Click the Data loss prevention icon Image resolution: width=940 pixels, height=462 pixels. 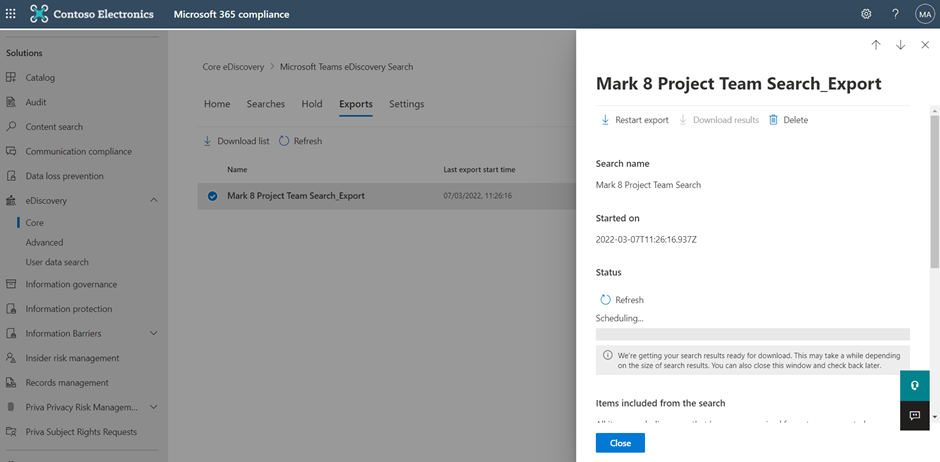(11, 176)
